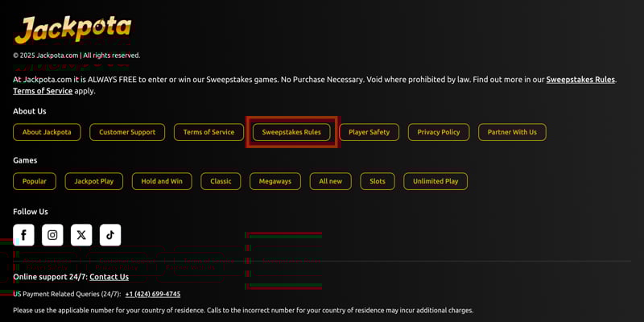Open Jackpota's X (Twitter) icon

pos(81,235)
